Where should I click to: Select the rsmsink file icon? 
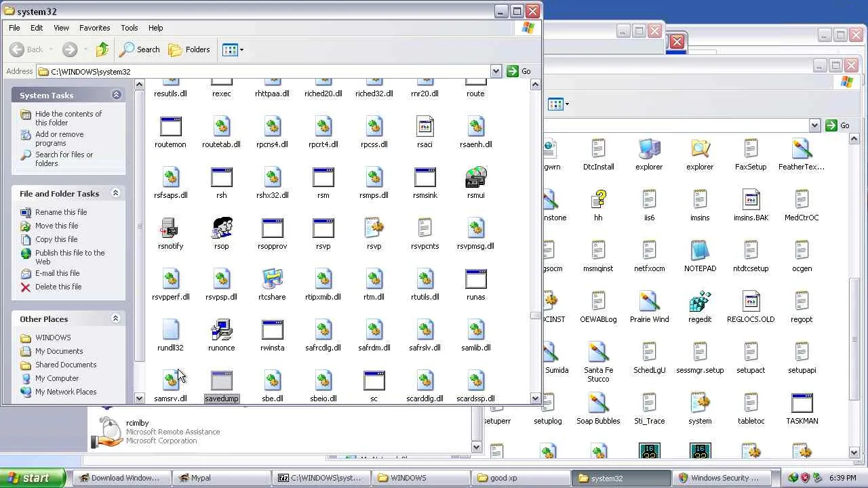pyautogui.click(x=425, y=178)
